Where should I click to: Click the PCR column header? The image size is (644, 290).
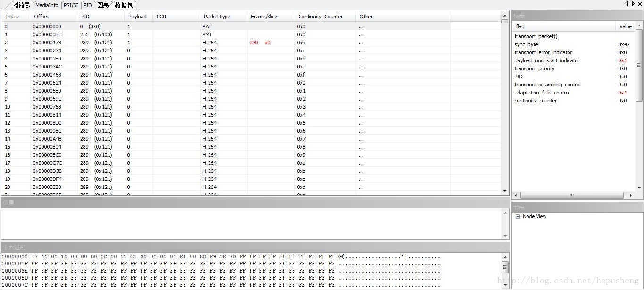(176, 17)
